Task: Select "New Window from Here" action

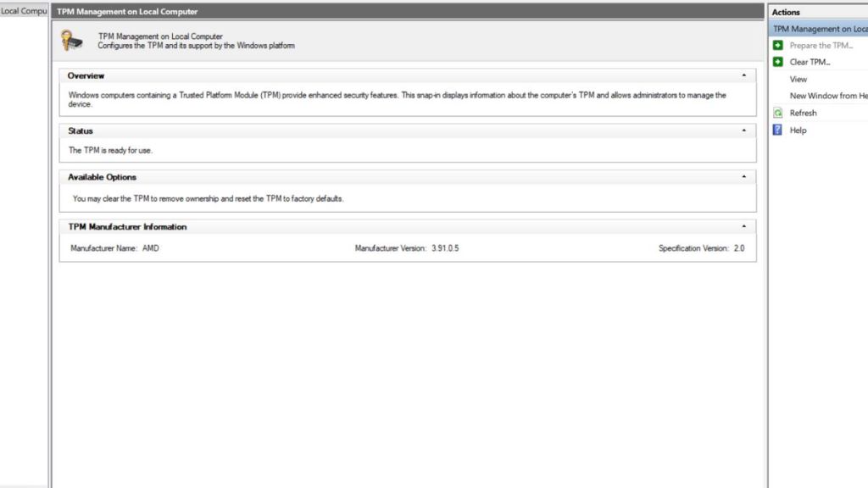Action: coord(828,96)
